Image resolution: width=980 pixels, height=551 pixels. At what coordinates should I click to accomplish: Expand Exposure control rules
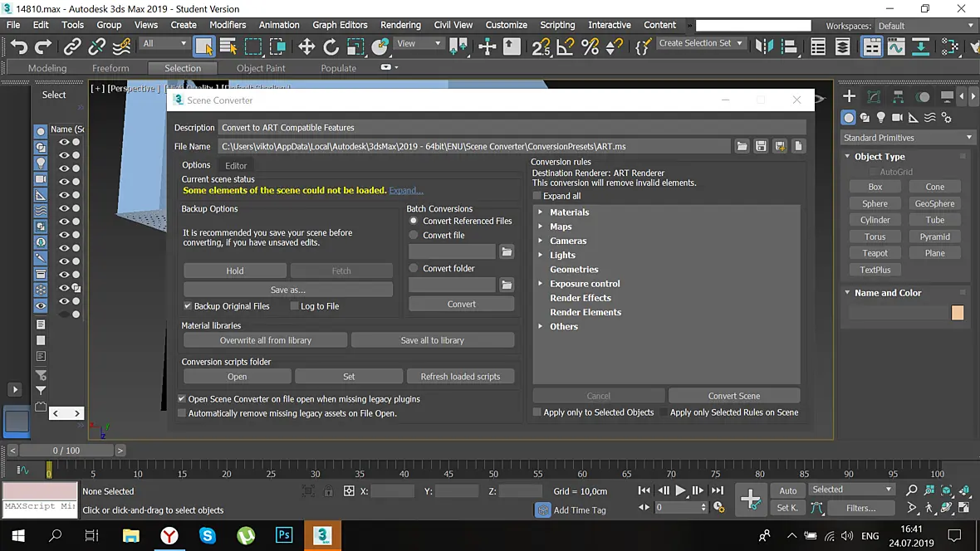pos(541,284)
